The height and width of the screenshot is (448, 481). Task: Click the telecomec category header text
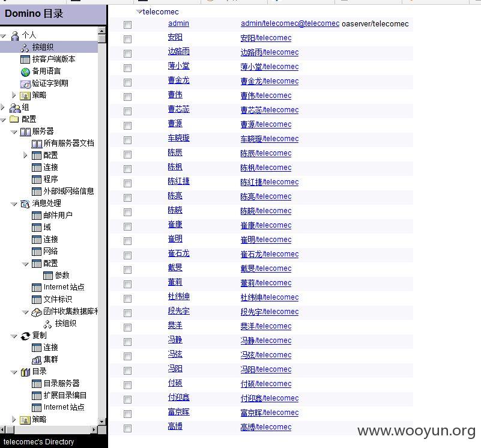[160, 12]
